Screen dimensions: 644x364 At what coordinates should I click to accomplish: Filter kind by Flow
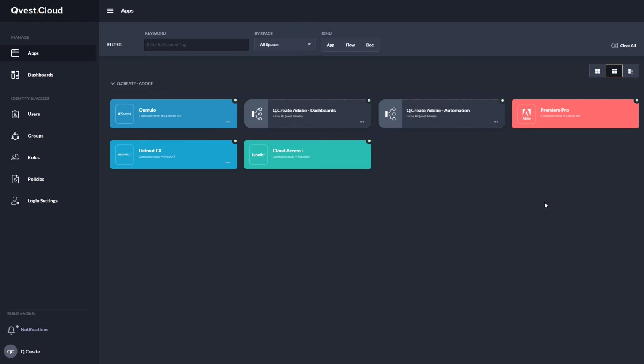click(350, 45)
